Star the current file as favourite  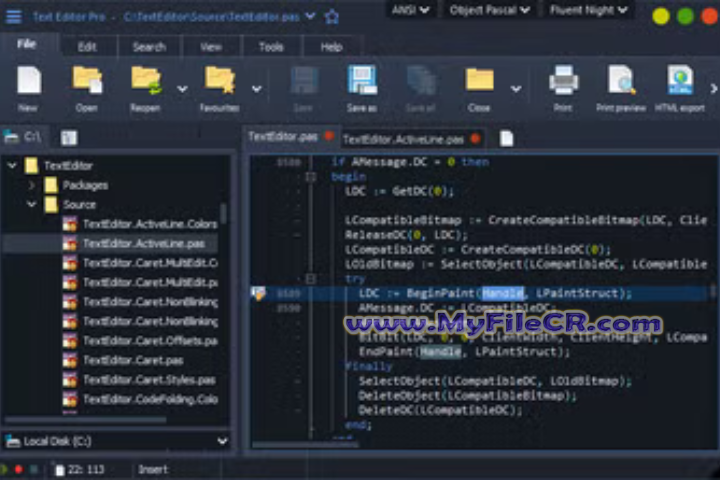click(332, 17)
